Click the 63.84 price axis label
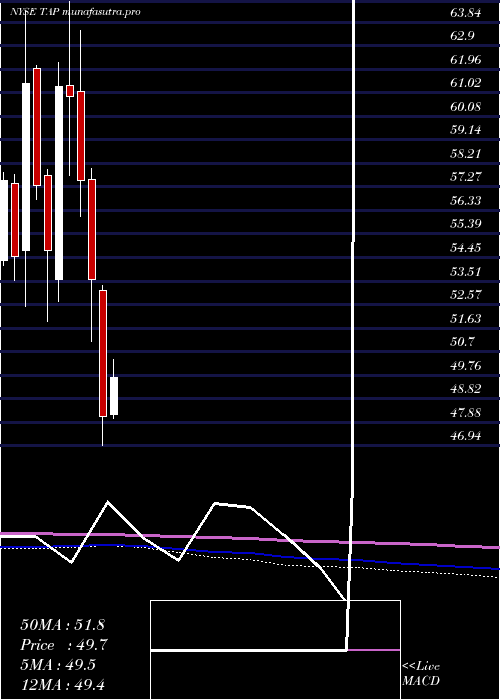Viewport: 500px width, 700px height. 466,13
